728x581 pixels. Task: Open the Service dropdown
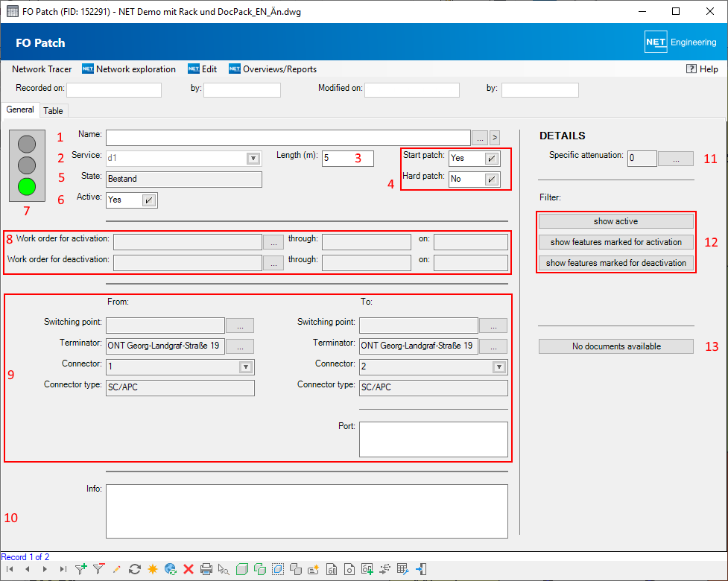253,158
